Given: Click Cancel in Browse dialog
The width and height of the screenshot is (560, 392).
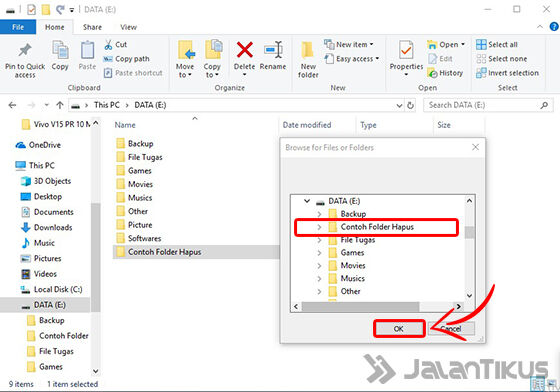Looking at the screenshot, I should 451,329.
